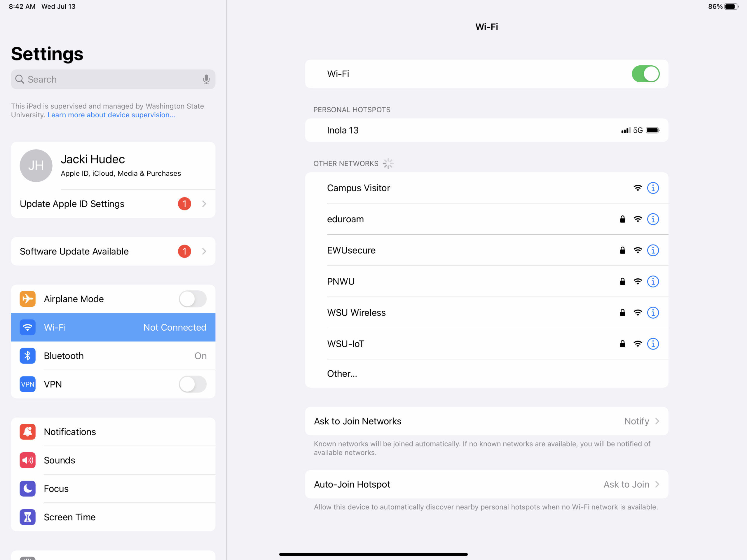Join the PNWU network
Viewport: 747px width, 560px height.
487,281
